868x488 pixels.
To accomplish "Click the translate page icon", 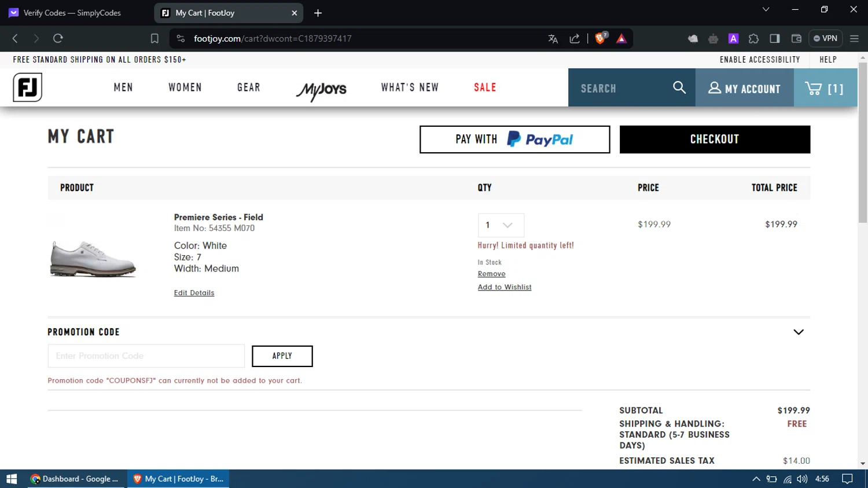I will point(553,39).
